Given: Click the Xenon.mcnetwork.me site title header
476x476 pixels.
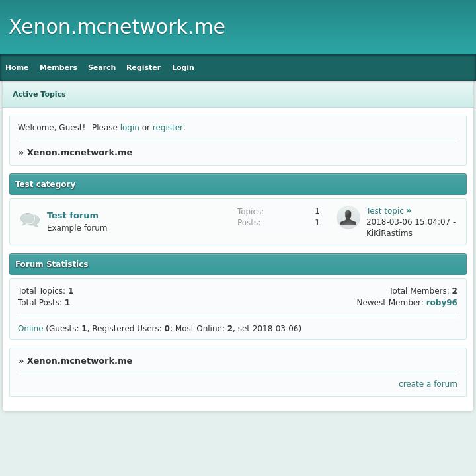Looking at the screenshot, I should point(117,27).
